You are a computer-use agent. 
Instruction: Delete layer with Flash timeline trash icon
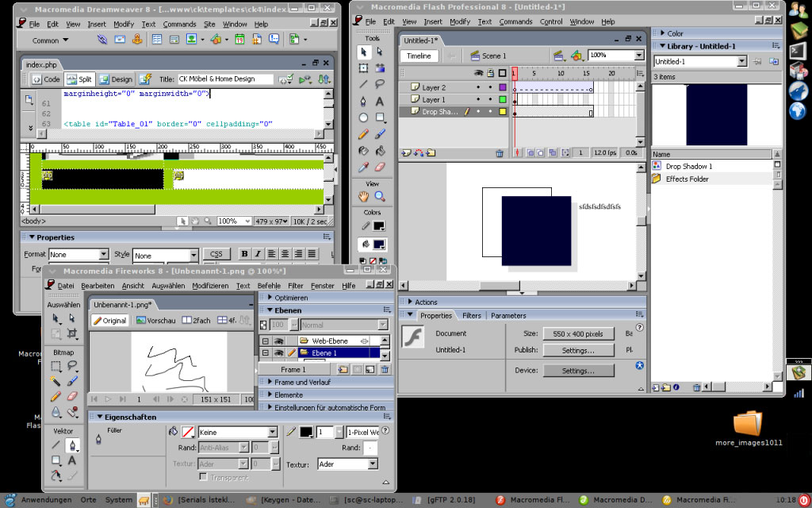coord(500,153)
